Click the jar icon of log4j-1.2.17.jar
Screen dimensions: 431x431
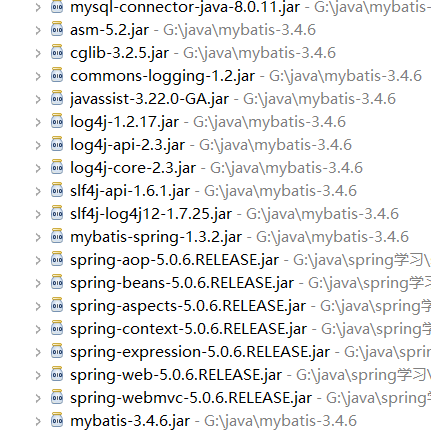[x=57, y=121]
